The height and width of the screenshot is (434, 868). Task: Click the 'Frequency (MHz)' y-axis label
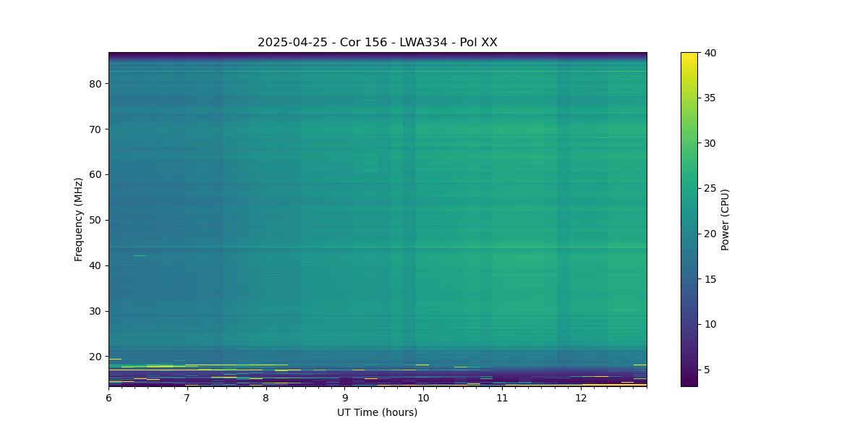tap(78, 219)
